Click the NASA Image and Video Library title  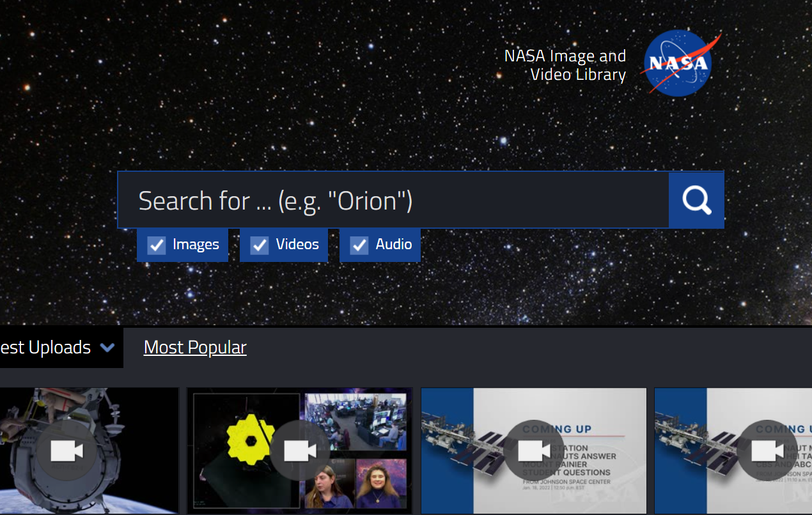click(x=565, y=65)
